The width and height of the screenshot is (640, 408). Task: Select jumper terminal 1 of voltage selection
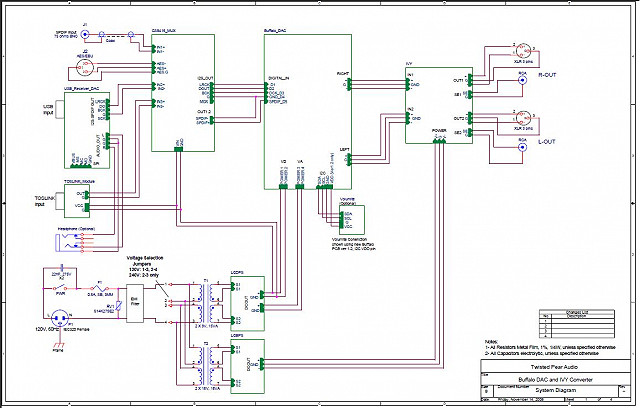(169, 284)
